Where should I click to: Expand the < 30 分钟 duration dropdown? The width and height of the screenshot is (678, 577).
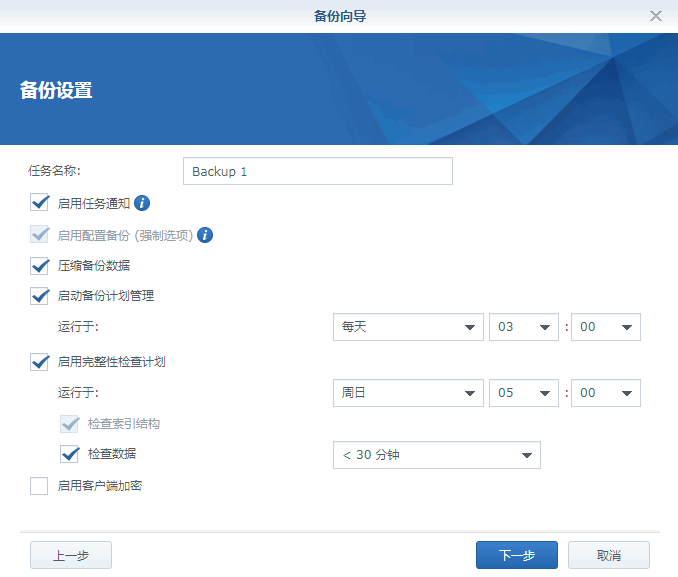pyautogui.click(x=436, y=455)
